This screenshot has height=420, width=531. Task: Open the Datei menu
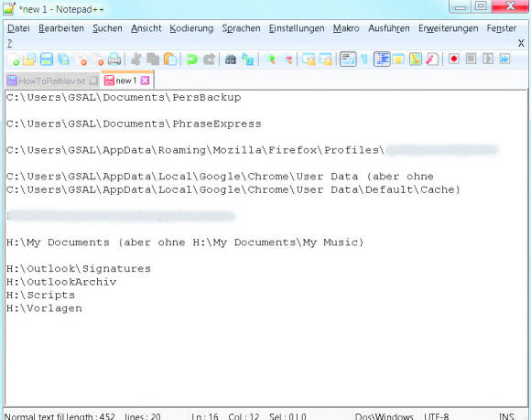18,28
